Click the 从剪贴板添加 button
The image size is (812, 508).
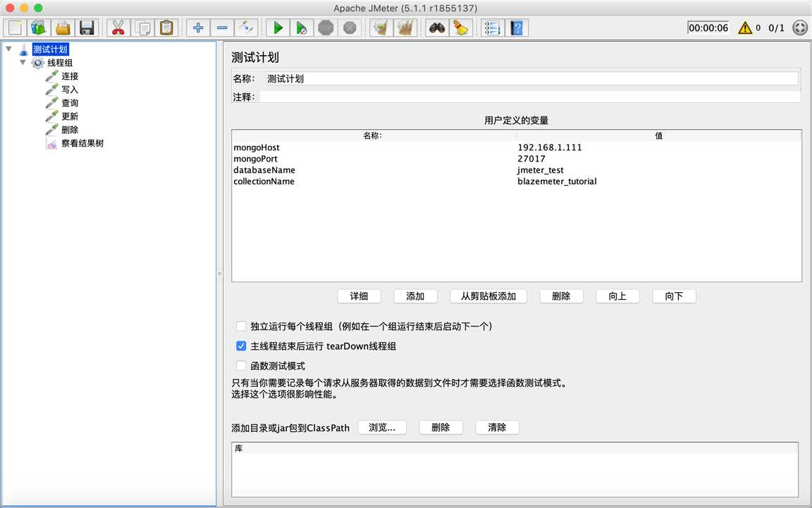[488, 296]
